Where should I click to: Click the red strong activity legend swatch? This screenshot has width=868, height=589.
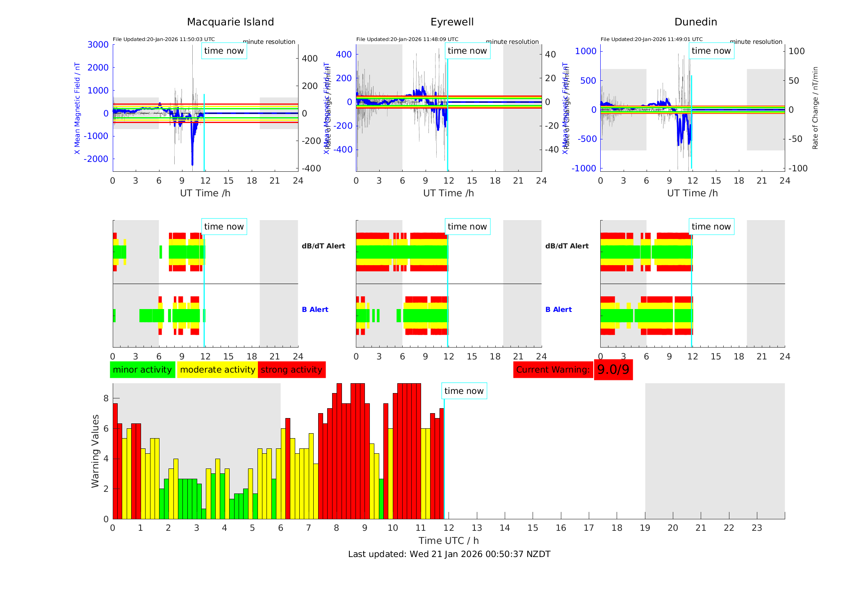[x=292, y=370]
